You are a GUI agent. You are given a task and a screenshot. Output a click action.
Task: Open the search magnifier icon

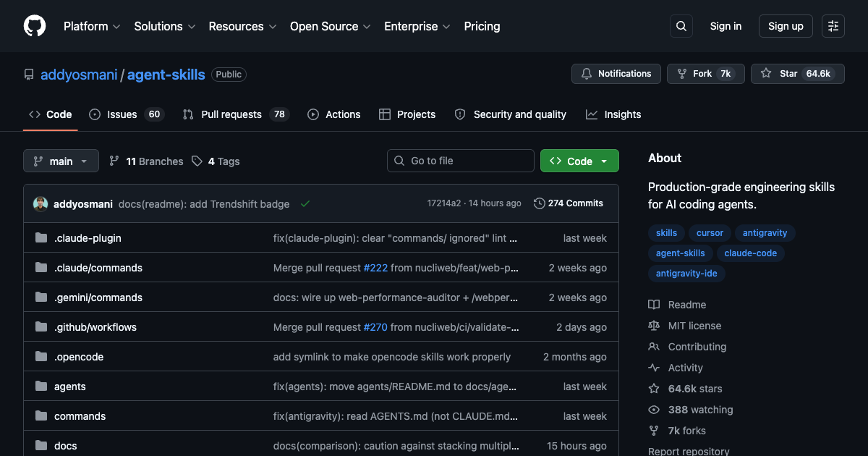681,26
